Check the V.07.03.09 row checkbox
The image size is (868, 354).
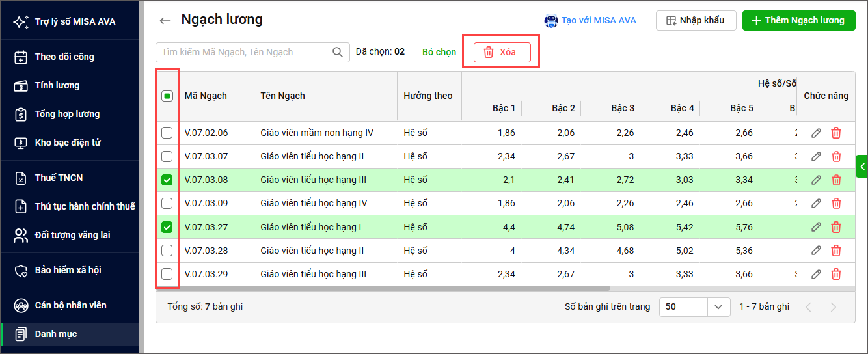167,204
